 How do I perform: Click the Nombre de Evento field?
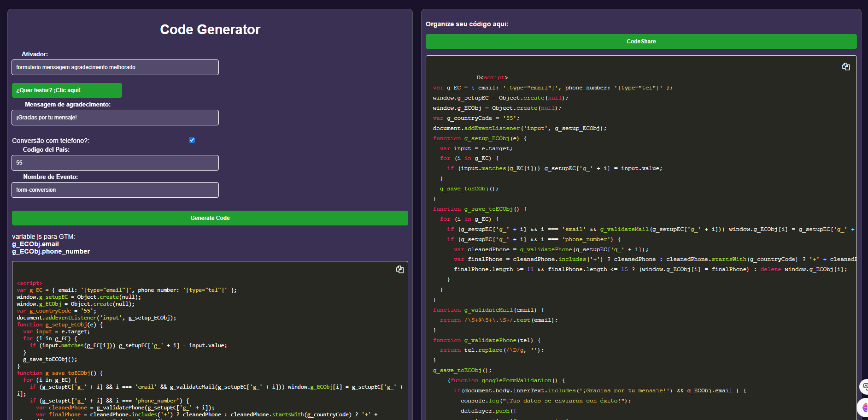coord(115,190)
